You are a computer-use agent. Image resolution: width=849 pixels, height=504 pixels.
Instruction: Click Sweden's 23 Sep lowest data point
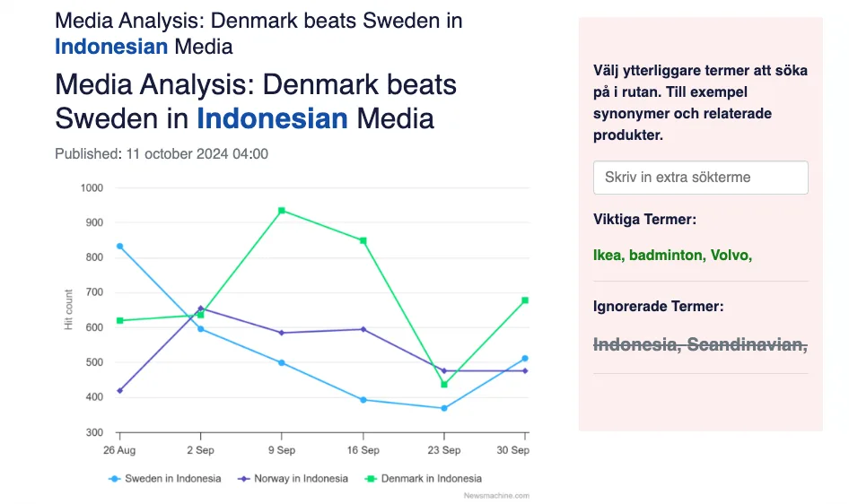click(x=444, y=408)
